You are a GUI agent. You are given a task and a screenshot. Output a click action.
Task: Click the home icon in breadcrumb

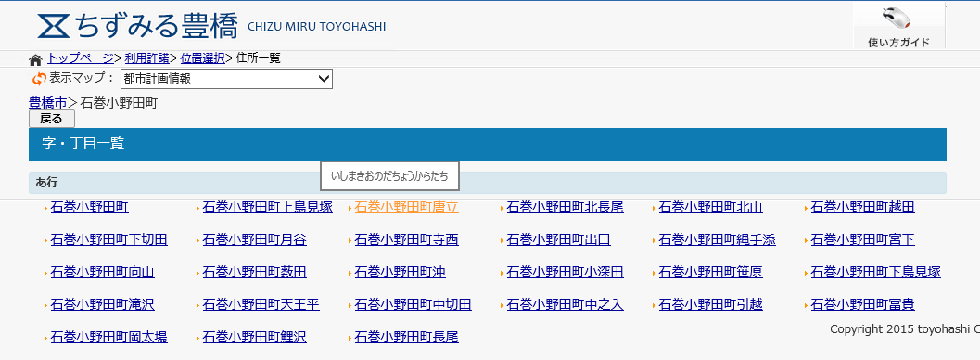click(35, 59)
